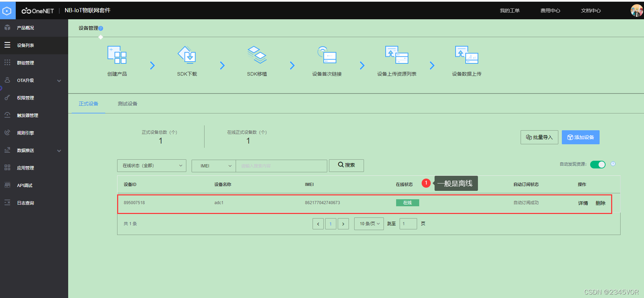The width and height of the screenshot is (644, 298).
Task: Click the OTA升级 cloud icon in sidebar
Action: (x=7, y=80)
